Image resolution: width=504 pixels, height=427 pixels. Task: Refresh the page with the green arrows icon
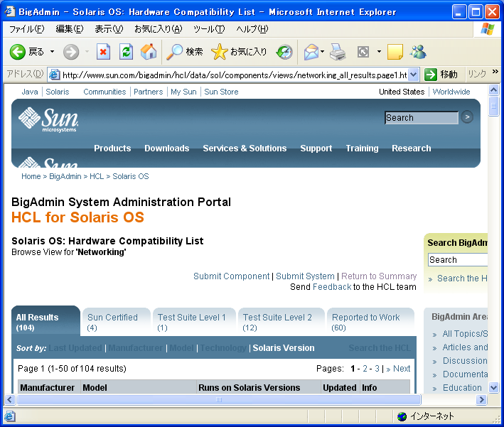coord(126,52)
